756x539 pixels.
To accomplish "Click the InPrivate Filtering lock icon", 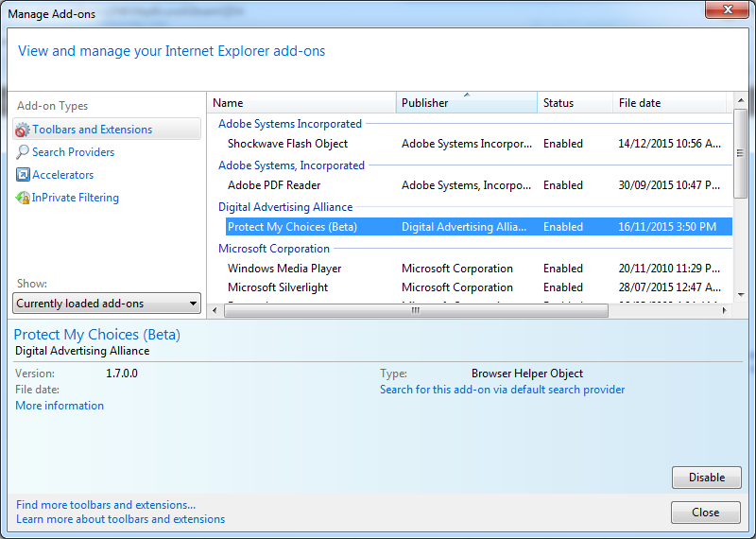I will tap(23, 198).
